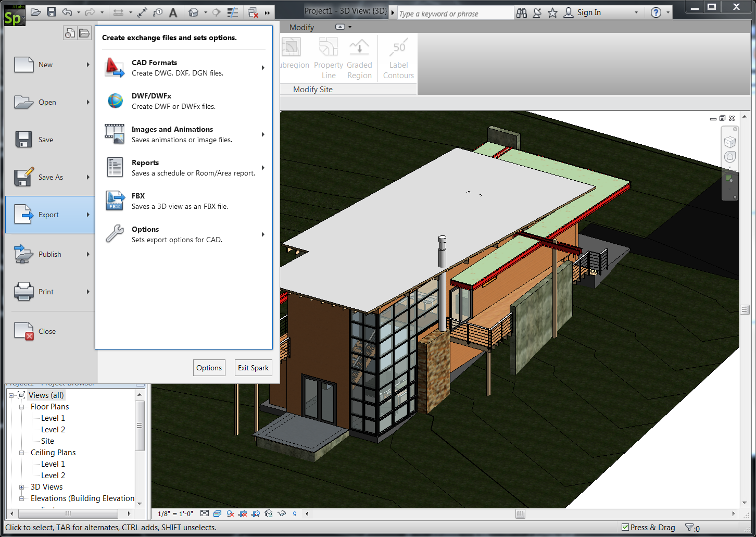This screenshot has width=756, height=537.
Task: Open the New submenu in application menu
Action: pos(51,65)
